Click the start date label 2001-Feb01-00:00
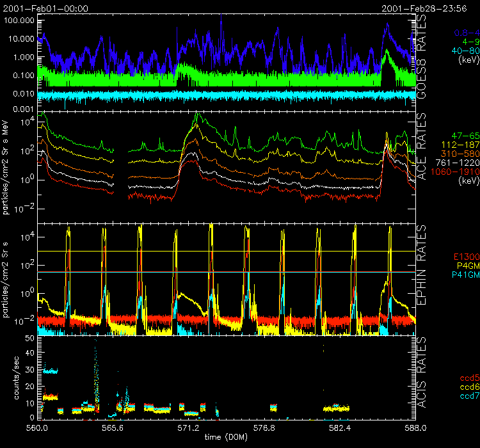The width and height of the screenshot is (480, 448). pyautogui.click(x=45, y=9)
